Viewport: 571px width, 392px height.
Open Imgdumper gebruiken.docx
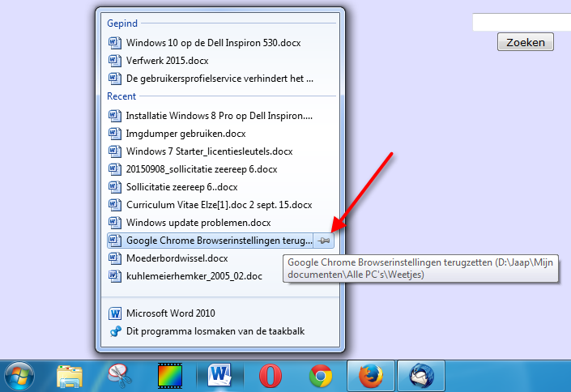[220, 134]
